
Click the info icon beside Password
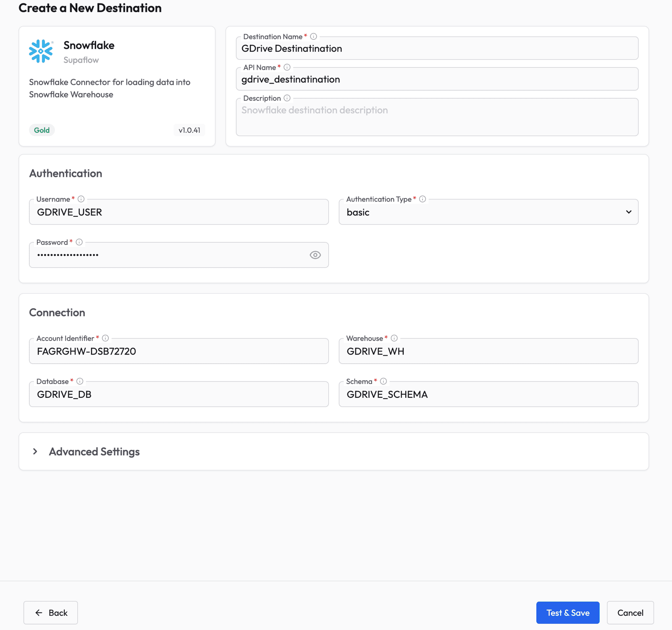pos(79,242)
